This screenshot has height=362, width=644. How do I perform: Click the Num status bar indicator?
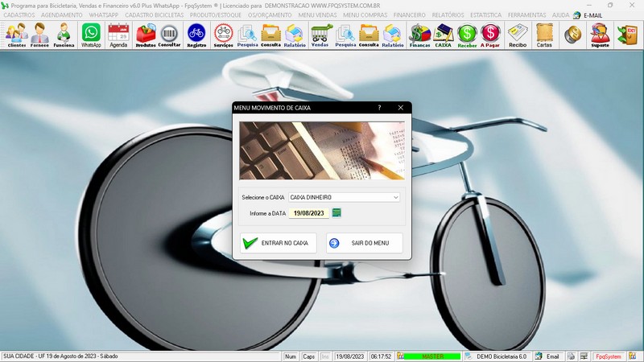point(291,356)
